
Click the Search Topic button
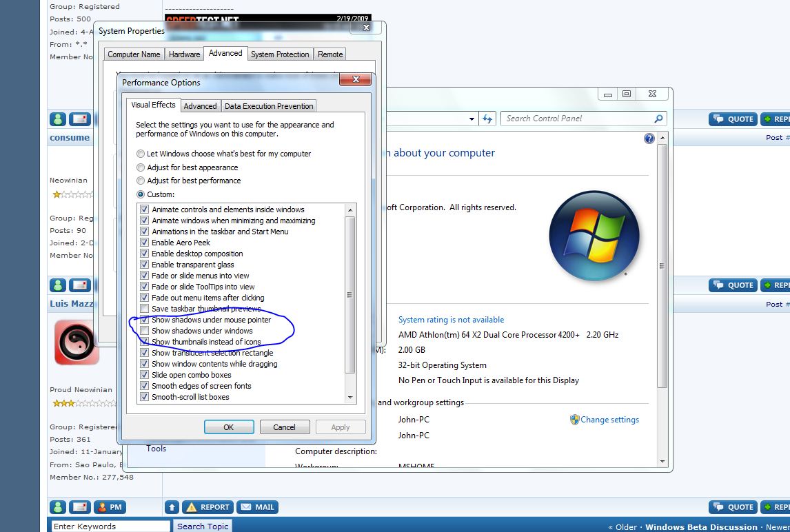coord(203,526)
